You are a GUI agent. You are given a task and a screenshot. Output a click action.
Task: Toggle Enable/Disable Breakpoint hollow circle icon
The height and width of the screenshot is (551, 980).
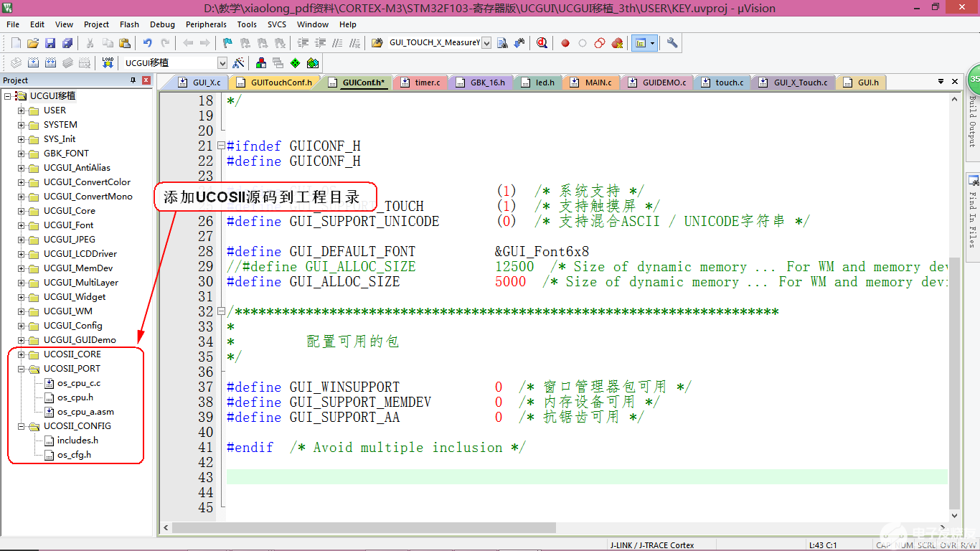point(583,43)
